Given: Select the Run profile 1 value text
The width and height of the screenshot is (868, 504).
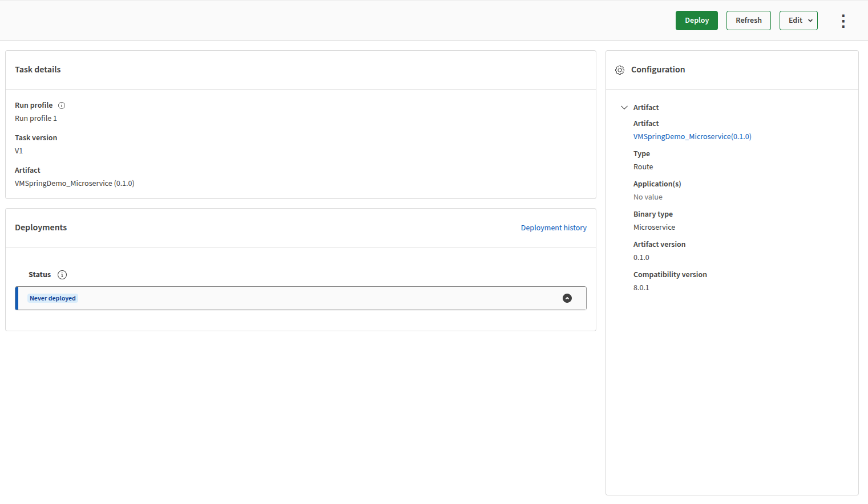Looking at the screenshot, I should [x=36, y=119].
